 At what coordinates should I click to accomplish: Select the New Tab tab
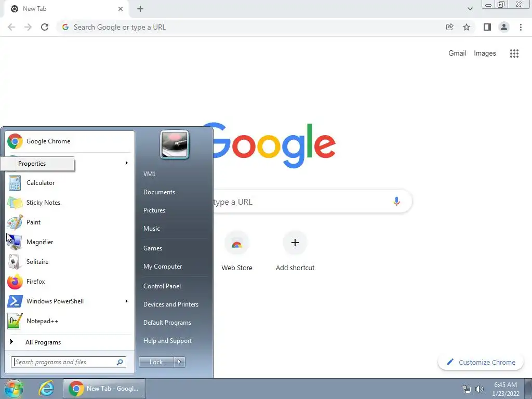click(x=66, y=9)
